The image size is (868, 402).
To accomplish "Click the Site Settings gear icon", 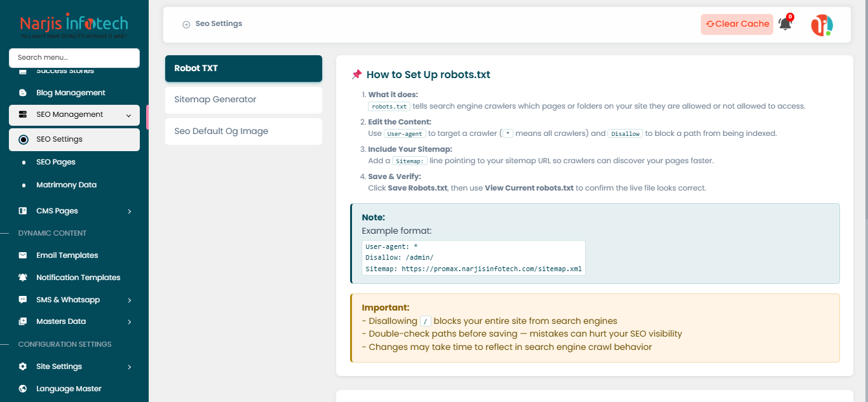I will point(23,366).
